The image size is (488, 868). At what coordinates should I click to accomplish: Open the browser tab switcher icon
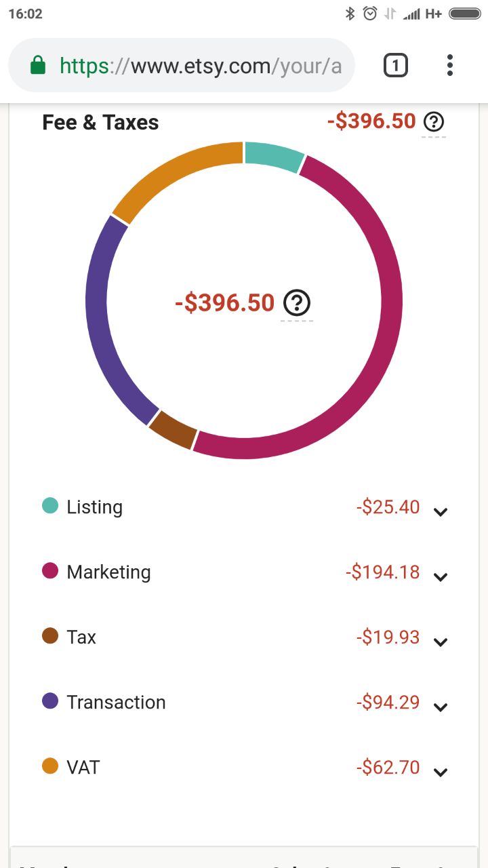pos(395,66)
